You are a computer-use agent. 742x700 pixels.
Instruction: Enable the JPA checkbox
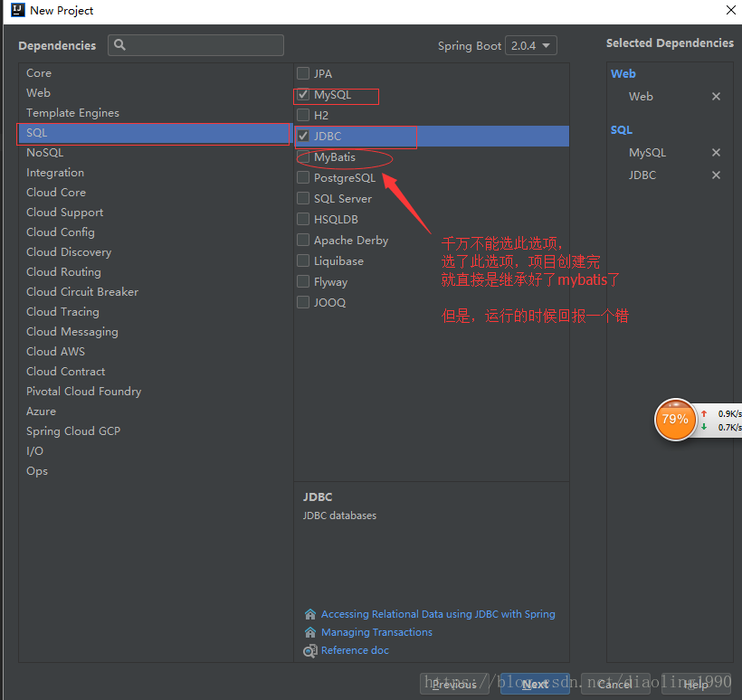[x=303, y=73]
